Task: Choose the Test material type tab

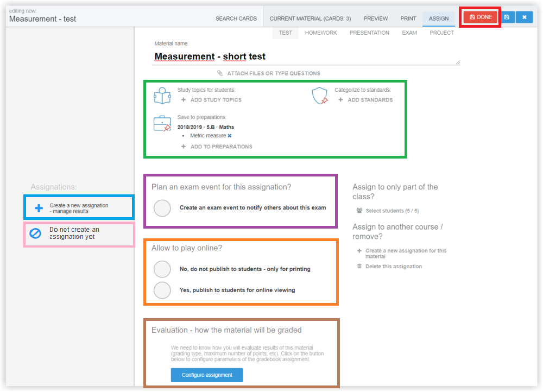Action: pyautogui.click(x=286, y=33)
